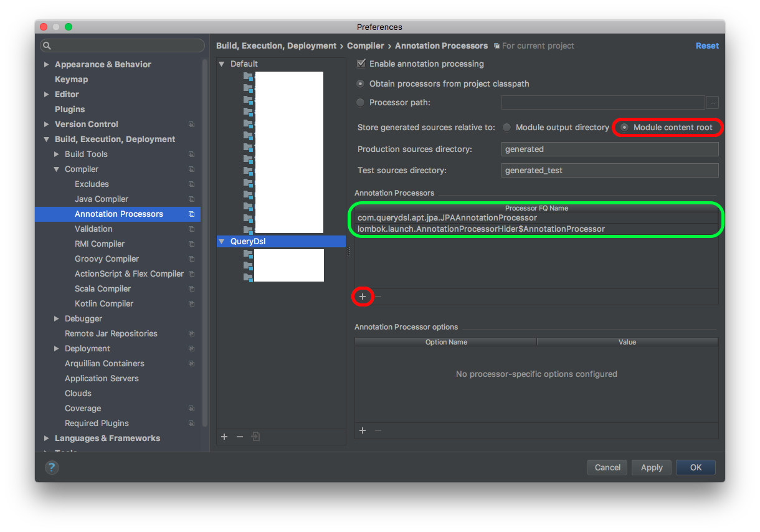This screenshot has width=760, height=532.
Task: Select the Processor path radio button
Action: 360,102
